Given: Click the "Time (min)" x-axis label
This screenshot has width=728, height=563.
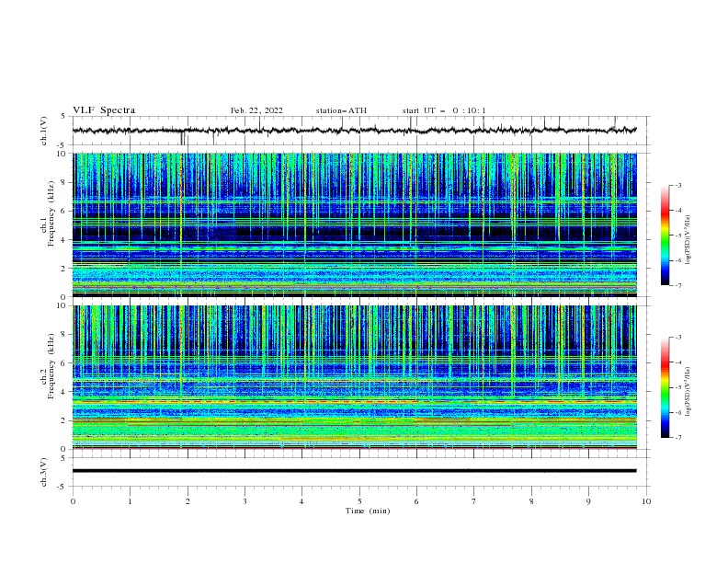Looking at the screenshot, I should [x=368, y=511].
